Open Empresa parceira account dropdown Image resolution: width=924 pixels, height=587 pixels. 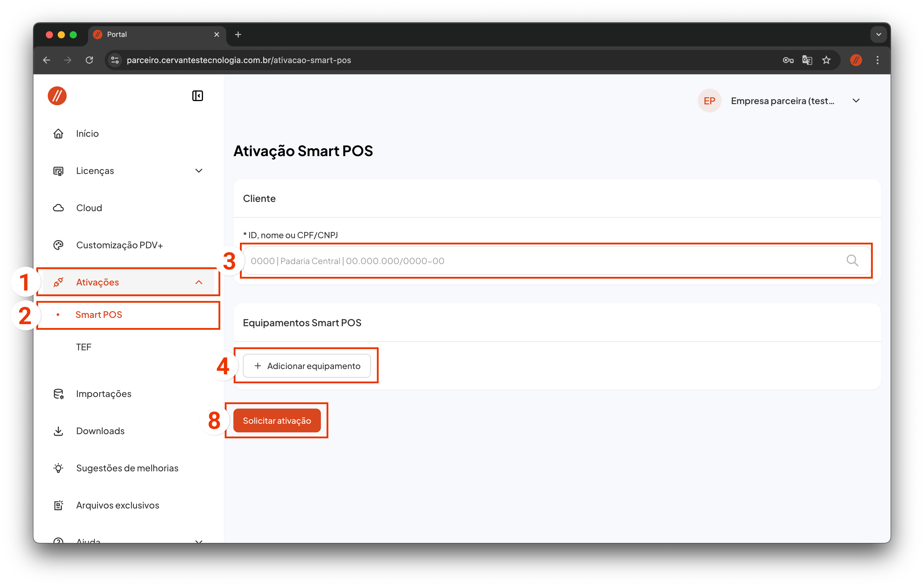click(856, 101)
